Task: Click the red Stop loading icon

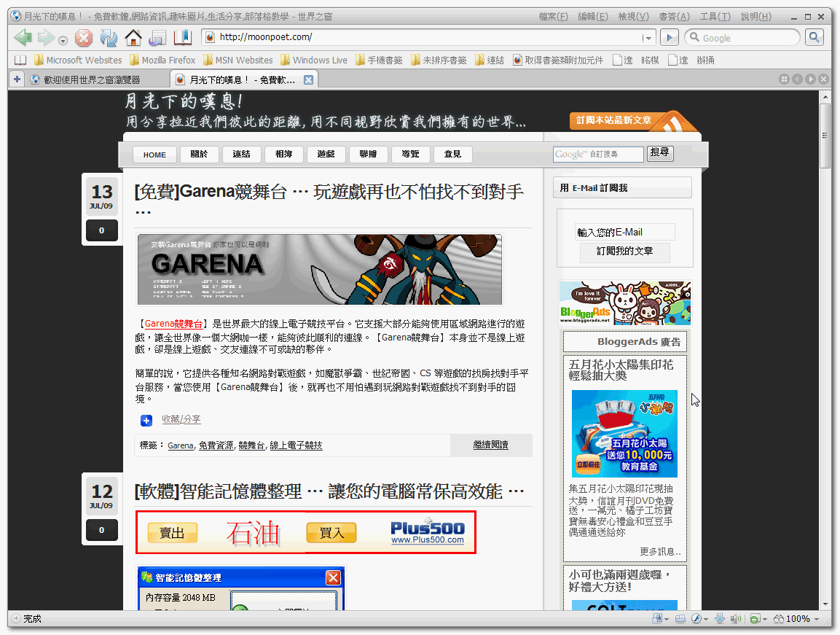Action: (84, 38)
